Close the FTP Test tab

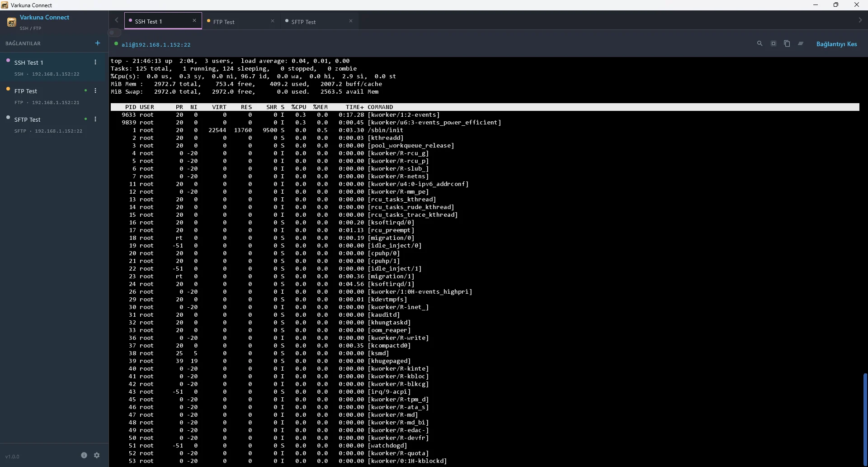[x=273, y=21]
